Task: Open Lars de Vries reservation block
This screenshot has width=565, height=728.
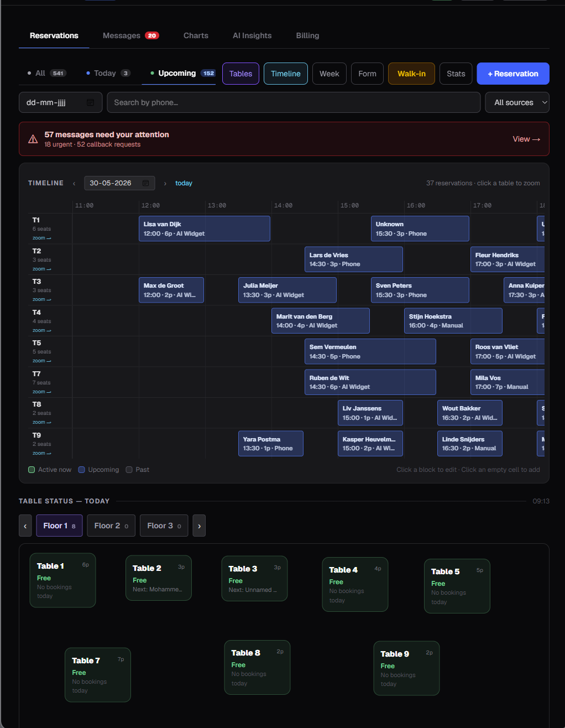Action: [x=354, y=259]
